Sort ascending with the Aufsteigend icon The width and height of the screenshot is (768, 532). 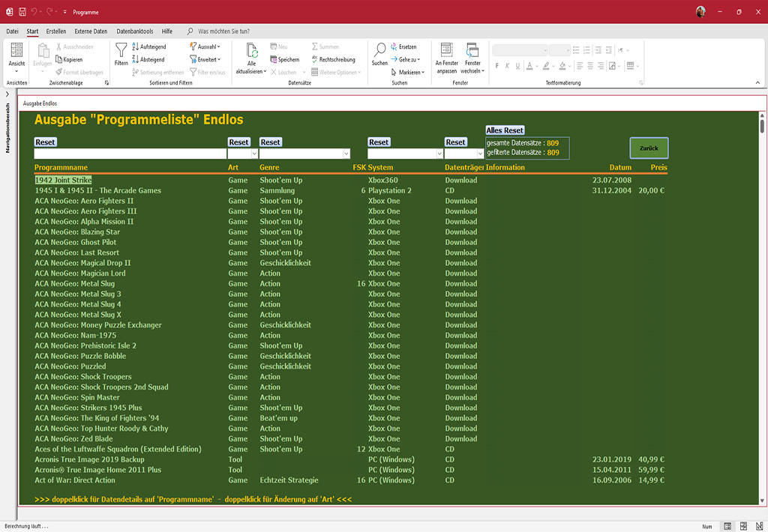135,46
